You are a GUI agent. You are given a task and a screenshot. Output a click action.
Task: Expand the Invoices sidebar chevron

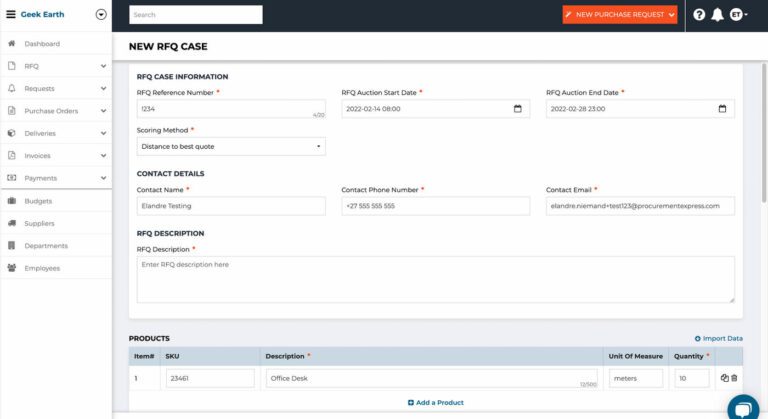click(103, 155)
